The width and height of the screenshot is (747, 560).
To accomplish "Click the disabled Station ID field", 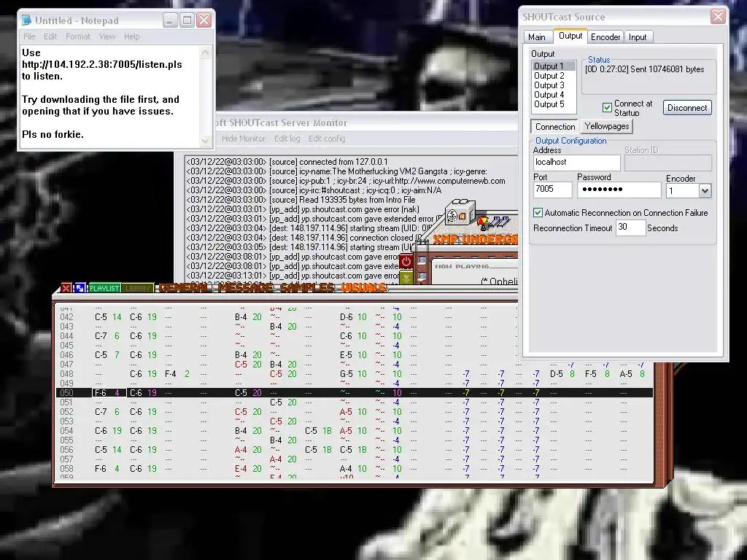I will (x=668, y=163).
